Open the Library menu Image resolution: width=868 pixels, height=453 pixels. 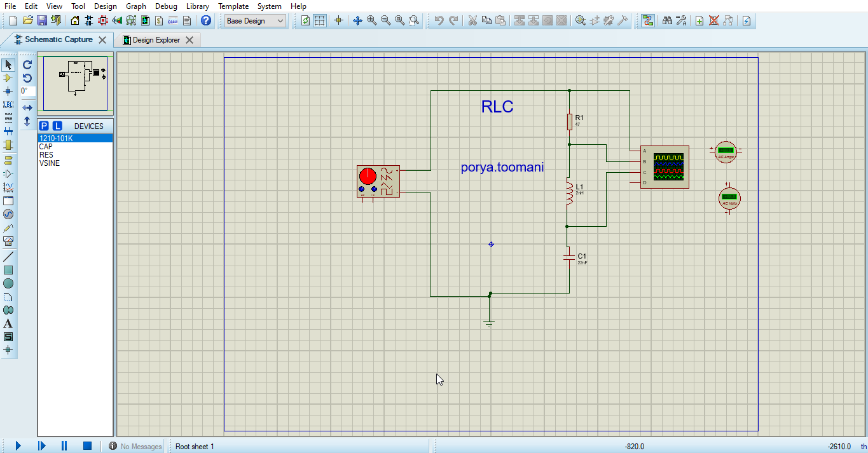198,6
